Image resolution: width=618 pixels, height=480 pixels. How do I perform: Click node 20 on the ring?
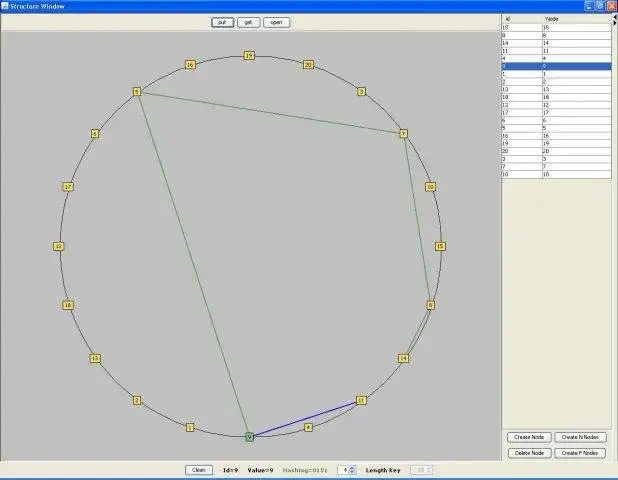(x=308, y=65)
